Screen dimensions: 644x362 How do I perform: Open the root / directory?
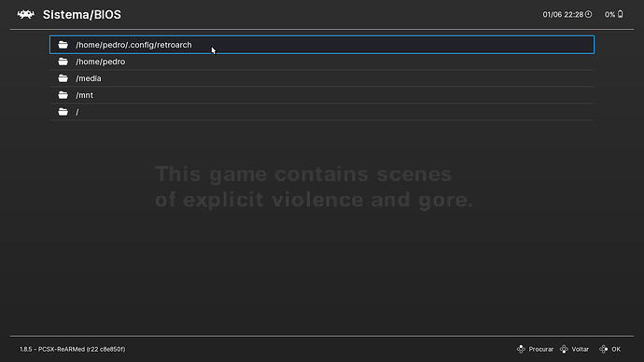click(x=322, y=112)
